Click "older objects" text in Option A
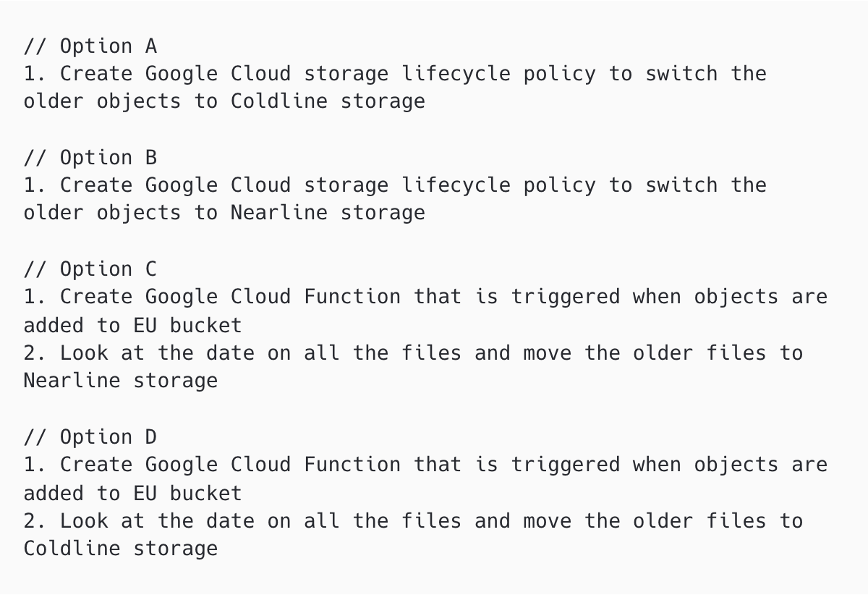This screenshot has height=595, width=868. pyautogui.click(x=103, y=101)
